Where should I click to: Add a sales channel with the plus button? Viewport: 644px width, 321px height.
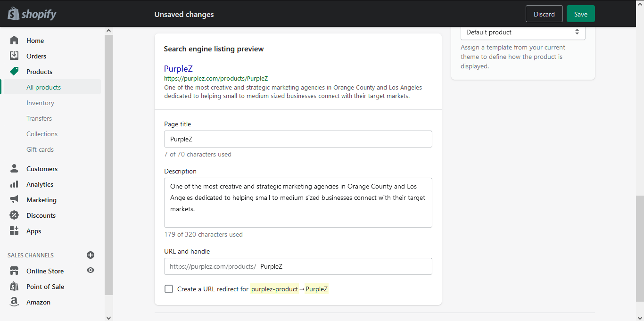pyautogui.click(x=90, y=255)
